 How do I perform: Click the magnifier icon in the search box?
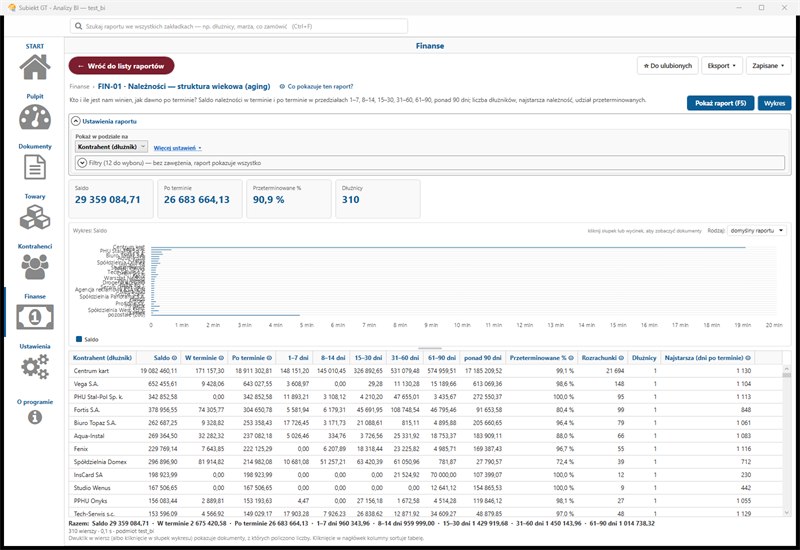79,26
